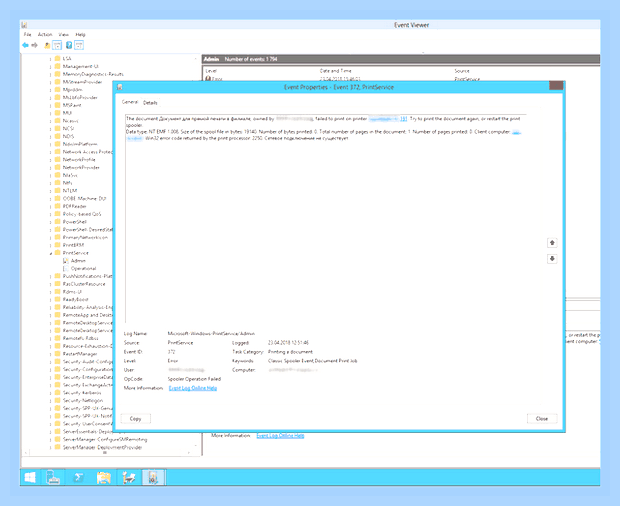Click the fourth taskbar tools icon next to File Explorer
The width and height of the screenshot is (620, 506).
tap(129, 478)
